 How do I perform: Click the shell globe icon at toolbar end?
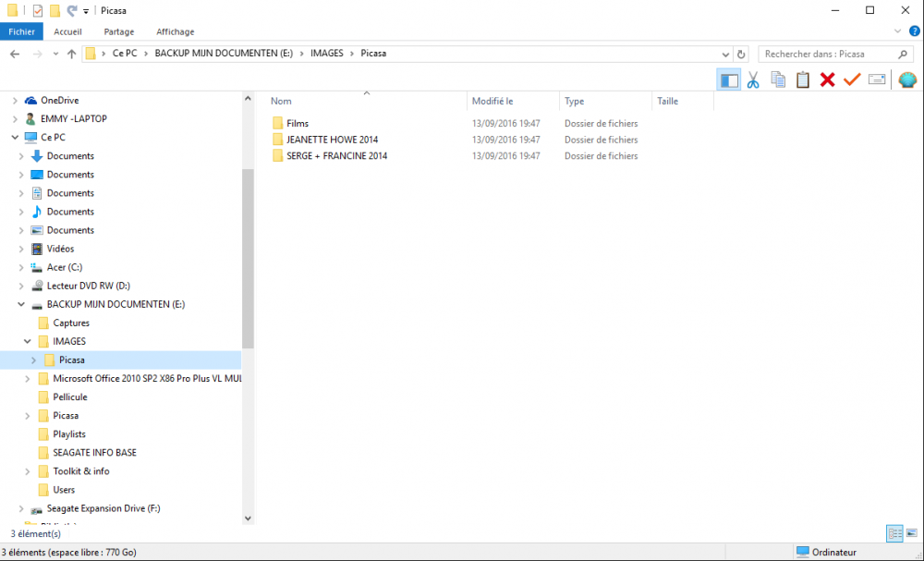point(907,79)
